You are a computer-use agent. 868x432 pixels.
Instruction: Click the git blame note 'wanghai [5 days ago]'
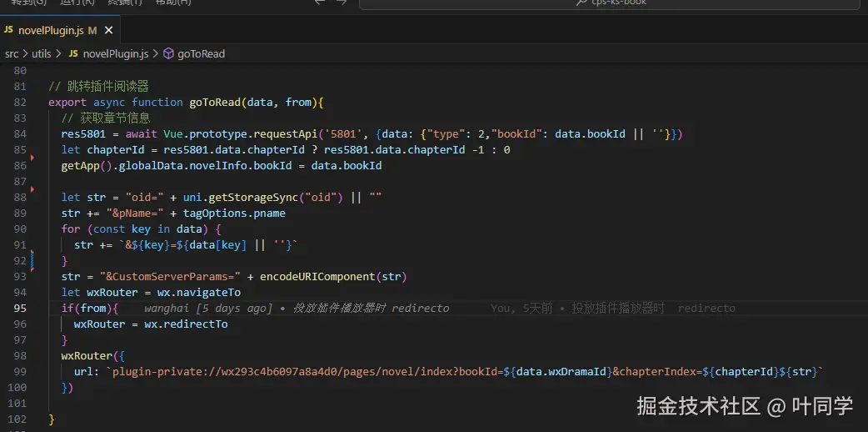[208, 309]
